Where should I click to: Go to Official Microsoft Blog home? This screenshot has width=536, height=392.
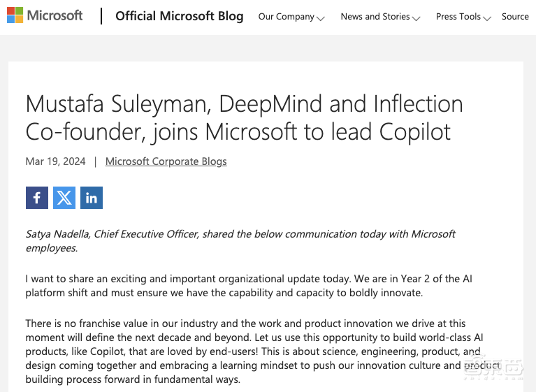180,16
